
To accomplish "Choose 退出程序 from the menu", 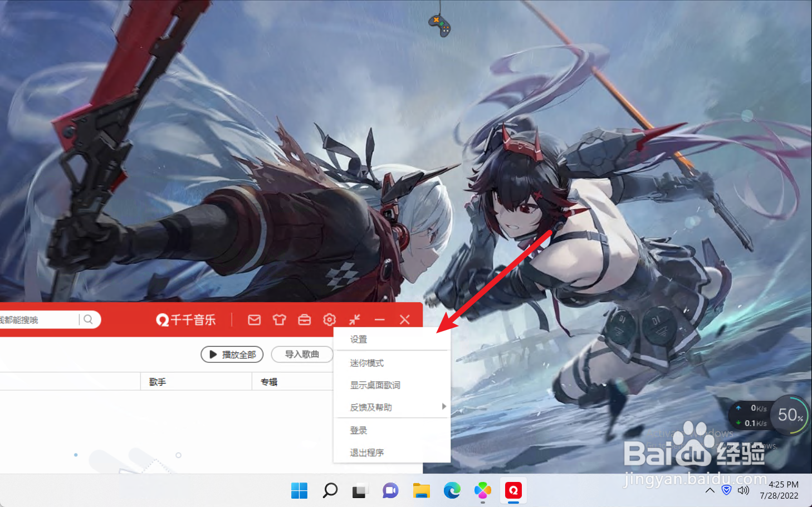I will point(392,452).
